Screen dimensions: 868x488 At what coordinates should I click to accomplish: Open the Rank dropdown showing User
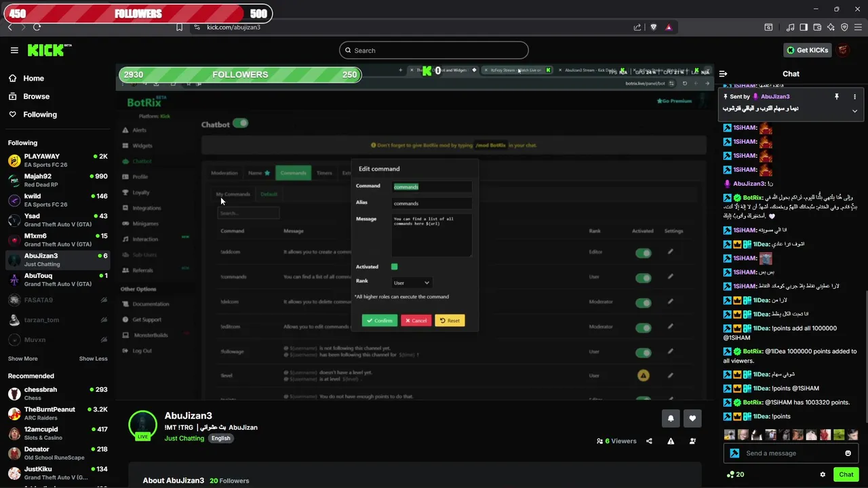[412, 283]
